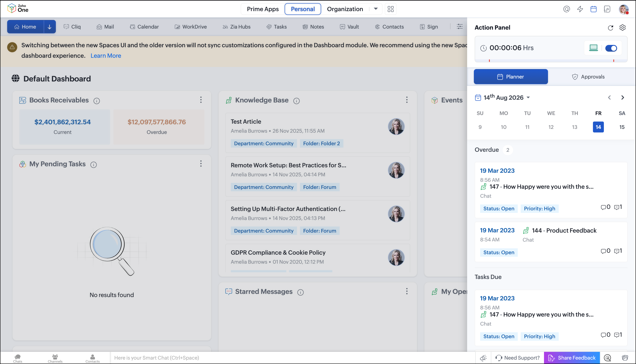Toggle the timer switch off

[611, 48]
